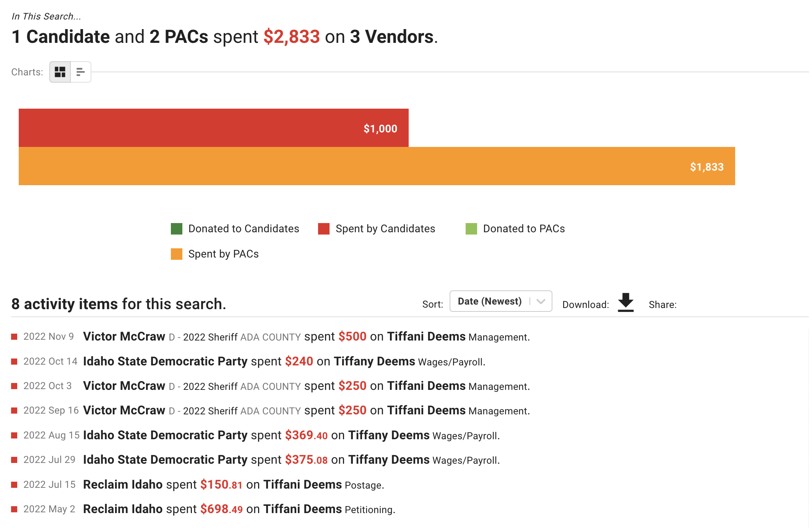
Task: Open Reclaim Idaho from the Jul 15 entry
Action: pos(123,485)
